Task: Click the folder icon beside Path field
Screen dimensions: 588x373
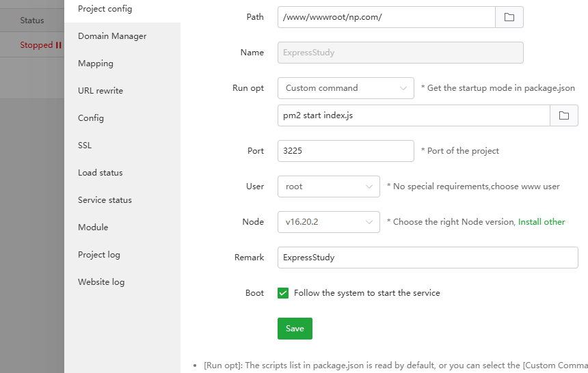Action: [x=509, y=17]
